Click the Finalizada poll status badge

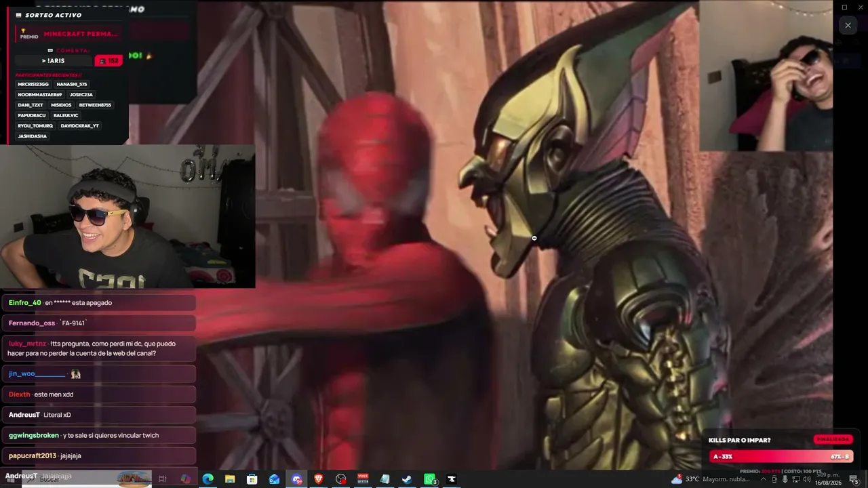point(833,439)
